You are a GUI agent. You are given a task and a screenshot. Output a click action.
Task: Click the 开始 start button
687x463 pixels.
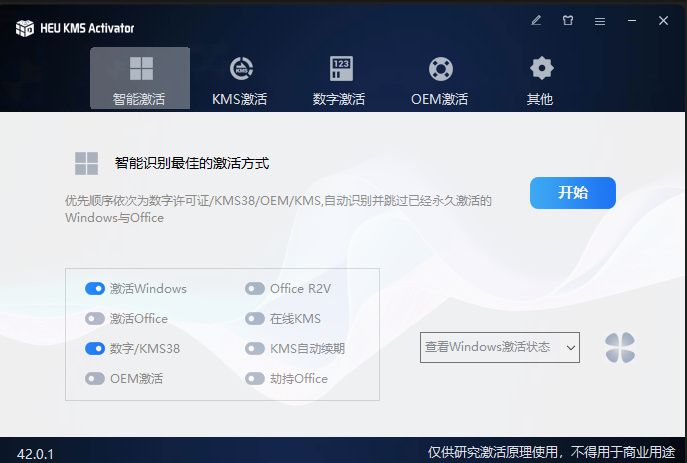click(573, 193)
